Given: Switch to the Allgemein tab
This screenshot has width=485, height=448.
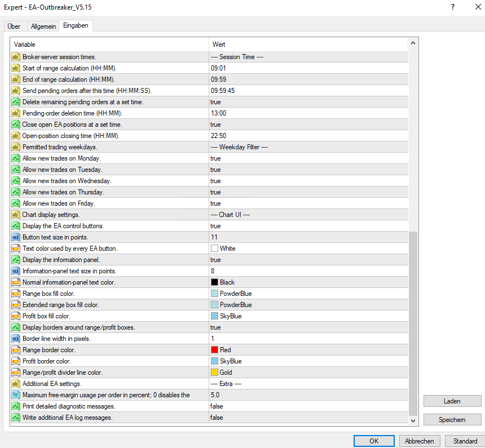Looking at the screenshot, I should pos(43,26).
